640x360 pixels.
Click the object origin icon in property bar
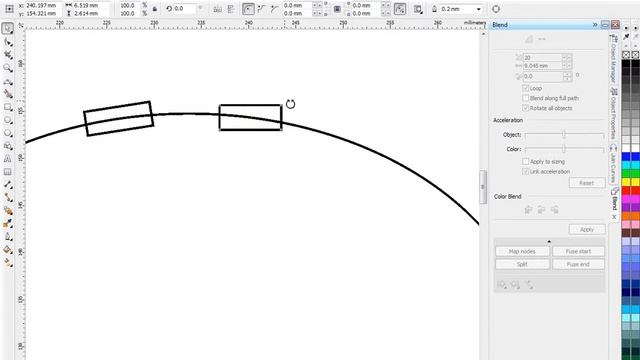[x=9, y=9]
